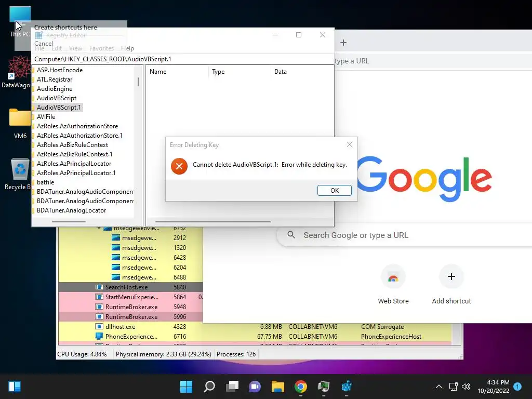This screenshot has height=399, width=532.
Task: Open Chat app on taskbar
Action: (x=255, y=387)
